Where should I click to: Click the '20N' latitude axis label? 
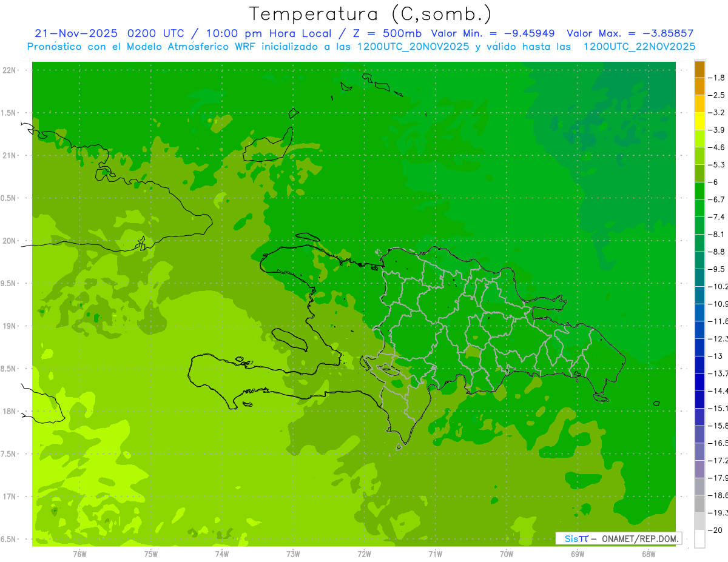coord(10,241)
